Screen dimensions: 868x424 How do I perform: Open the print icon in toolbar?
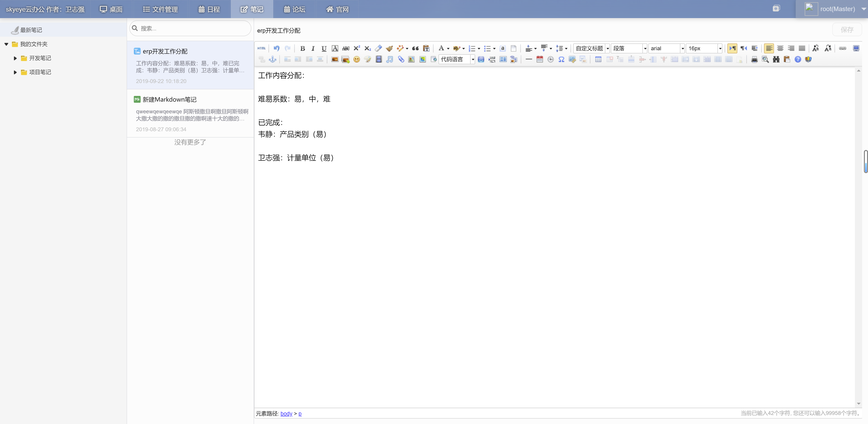coord(755,60)
